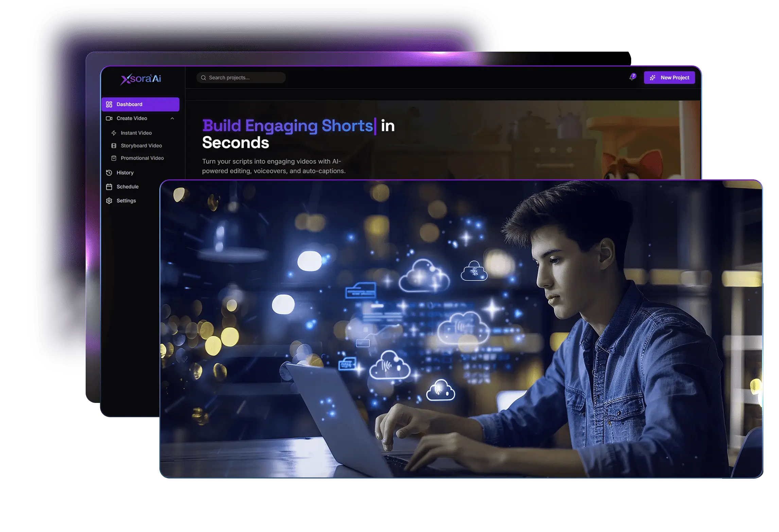Click the Dashboard grid icon

click(109, 104)
